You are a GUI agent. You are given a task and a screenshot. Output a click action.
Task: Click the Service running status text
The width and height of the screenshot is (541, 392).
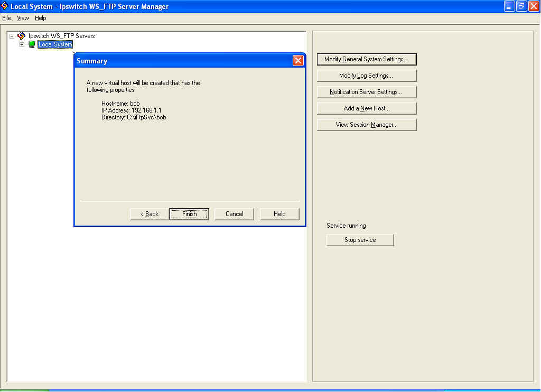[x=346, y=226]
